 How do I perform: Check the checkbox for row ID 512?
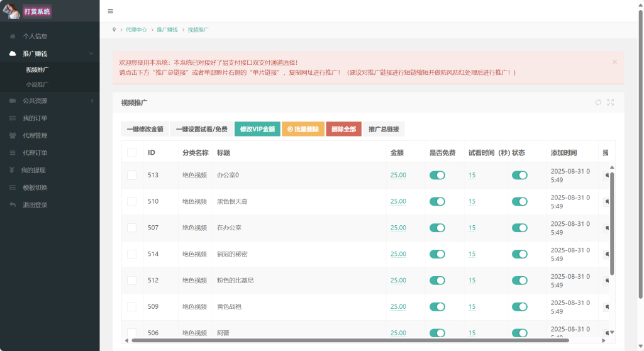click(132, 281)
